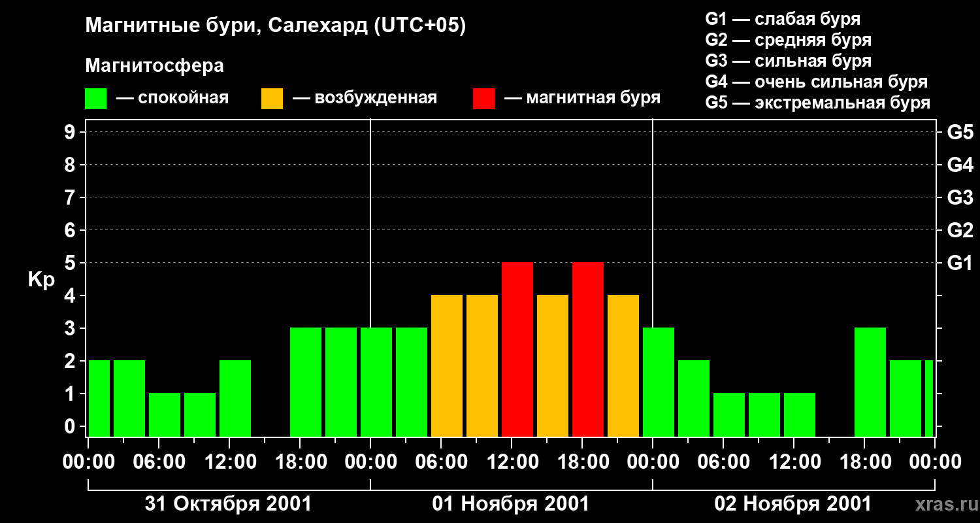Click the '31 Октября 2001' date label
The image size is (980, 523).
click(x=228, y=504)
